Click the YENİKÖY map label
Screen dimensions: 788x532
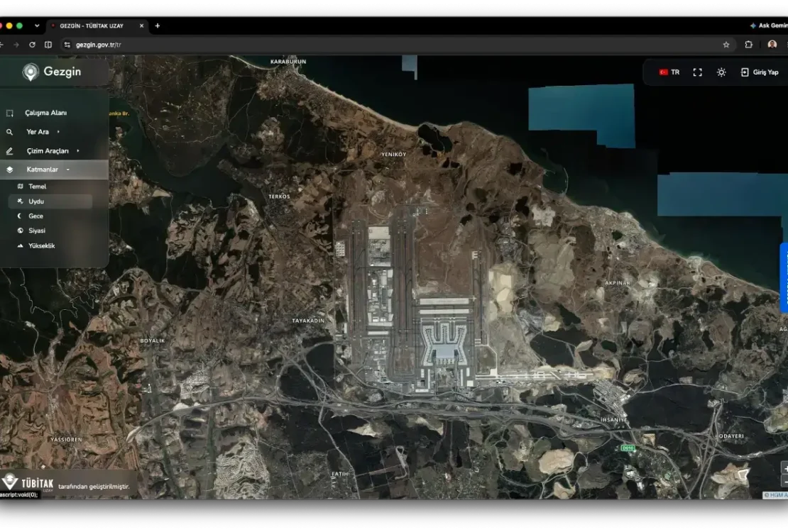tap(393, 154)
